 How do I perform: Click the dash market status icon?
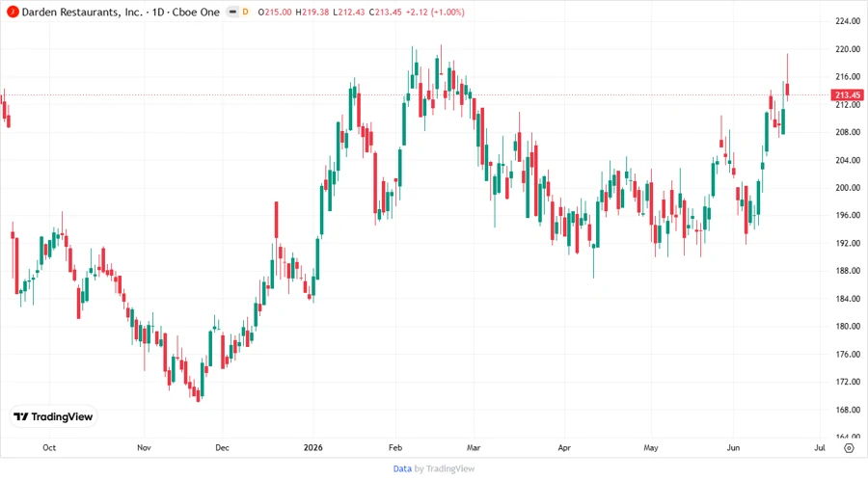click(232, 12)
